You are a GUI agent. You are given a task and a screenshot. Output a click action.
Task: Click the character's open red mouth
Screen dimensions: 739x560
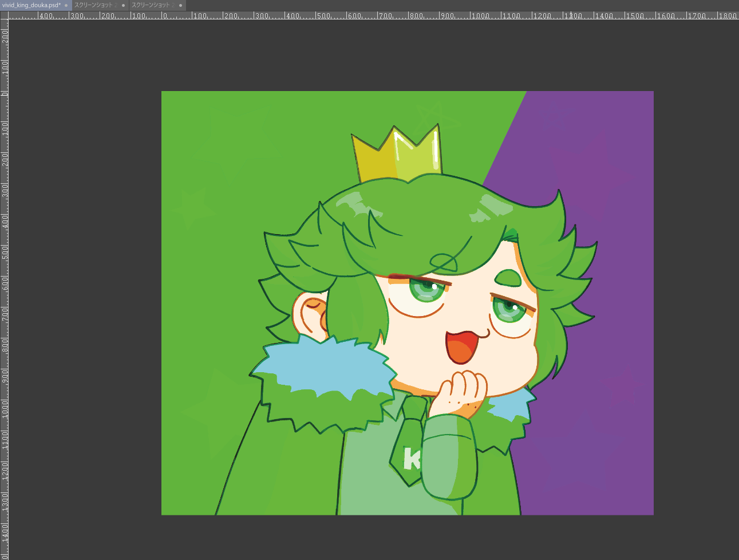[461, 346]
